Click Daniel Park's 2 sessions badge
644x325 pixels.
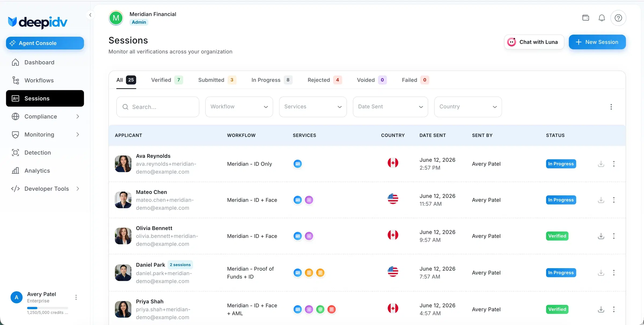(x=180, y=265)
